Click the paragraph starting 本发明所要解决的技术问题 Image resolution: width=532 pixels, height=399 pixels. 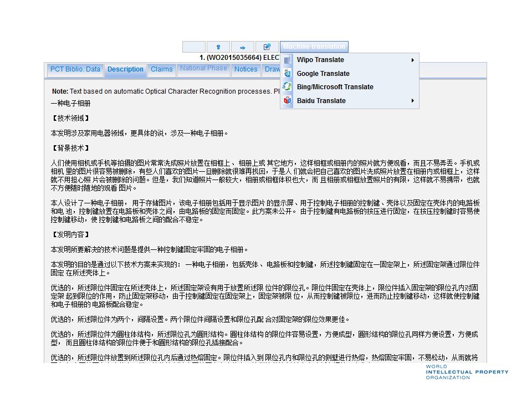coord(149,250)
